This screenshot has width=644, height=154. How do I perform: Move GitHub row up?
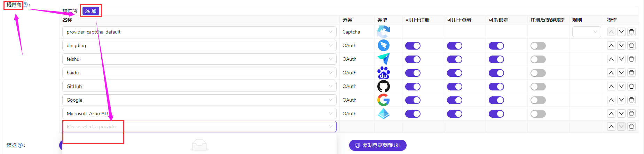[611, 86]
